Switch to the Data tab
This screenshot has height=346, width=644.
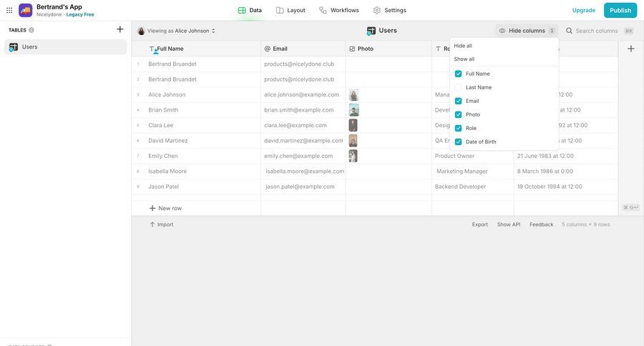[x=250, y=10]
